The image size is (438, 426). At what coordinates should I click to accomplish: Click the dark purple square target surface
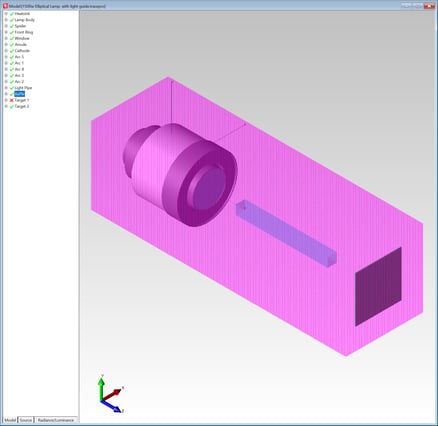tap(378, 287)
